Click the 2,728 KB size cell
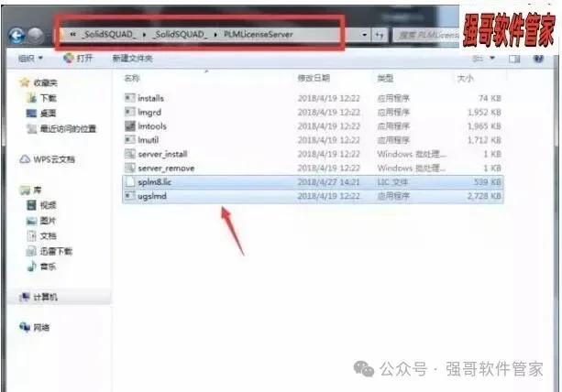 pyautogui.click(x=484, y=196)
